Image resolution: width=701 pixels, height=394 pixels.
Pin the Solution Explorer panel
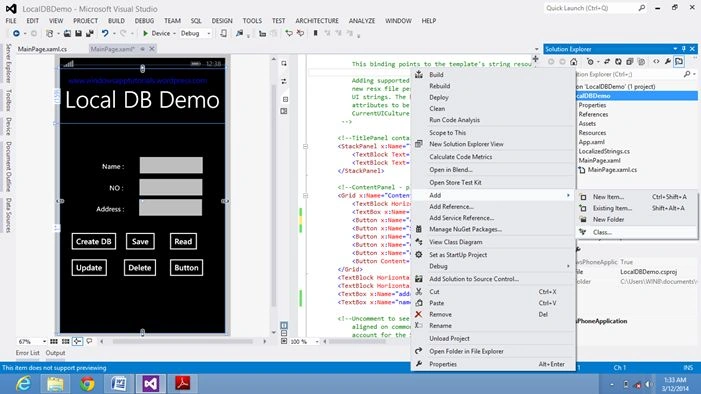pyautogui.click(x=684, y=49)
